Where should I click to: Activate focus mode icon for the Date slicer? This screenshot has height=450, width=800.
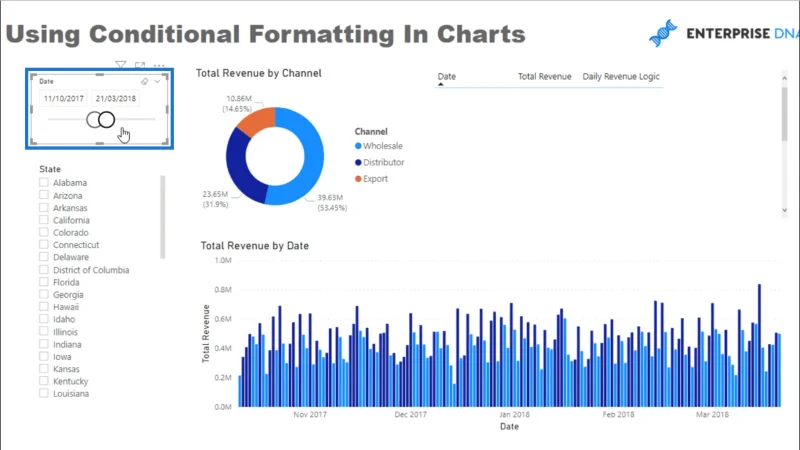coord(140,65)
